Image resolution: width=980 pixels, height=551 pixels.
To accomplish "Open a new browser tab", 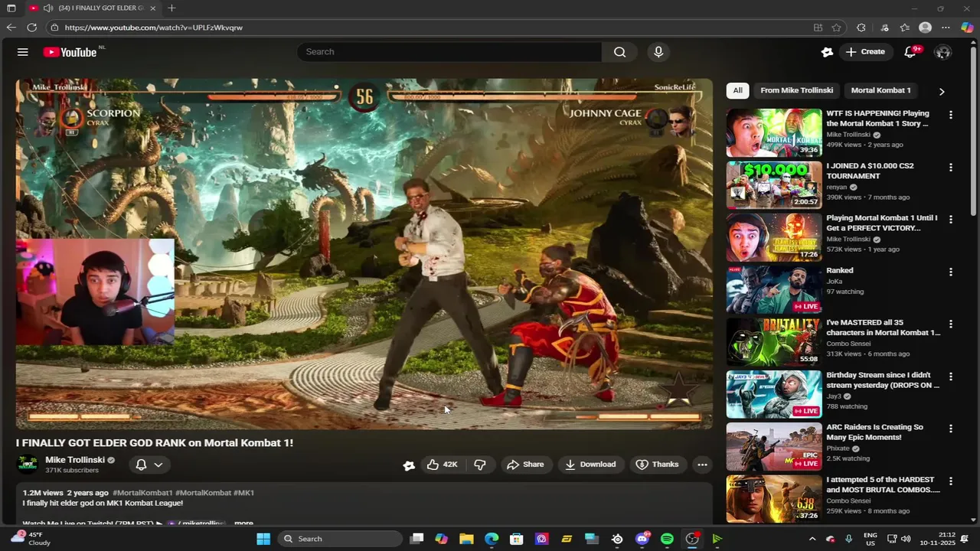I will tap(171, 8).
